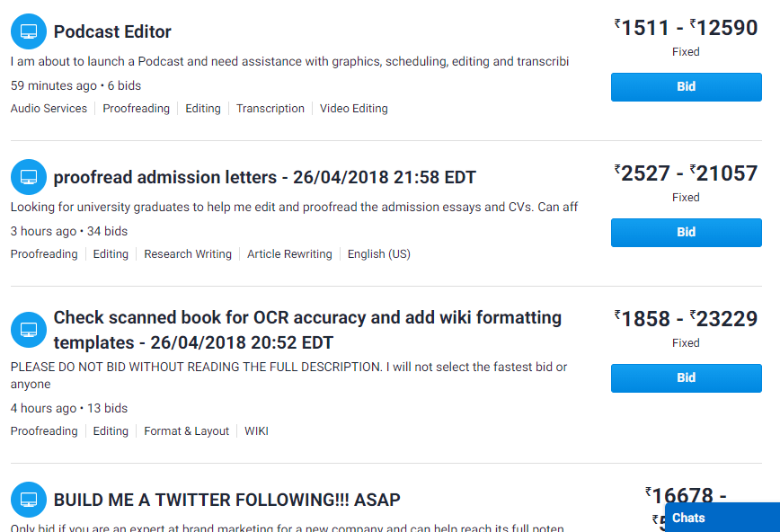Screen dimensions: 780x532
Task: Bid on the proofread admission letters project
Action: [x=686, y=233]
